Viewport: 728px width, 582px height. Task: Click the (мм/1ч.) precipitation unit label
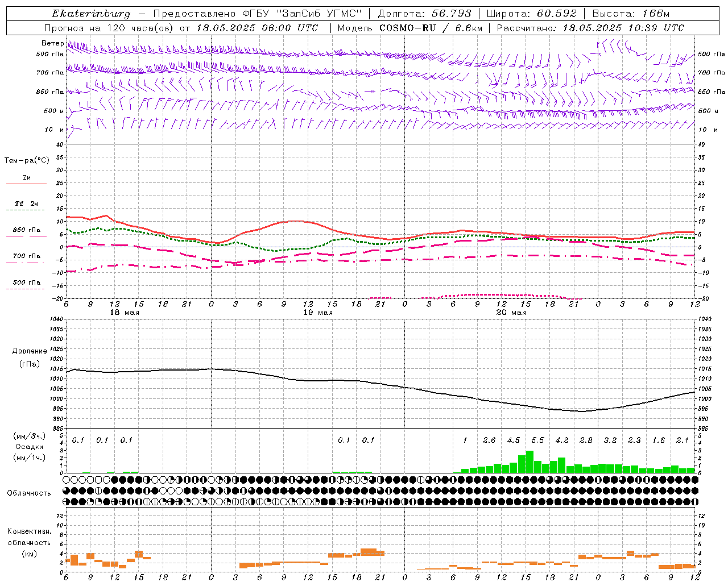29,458
